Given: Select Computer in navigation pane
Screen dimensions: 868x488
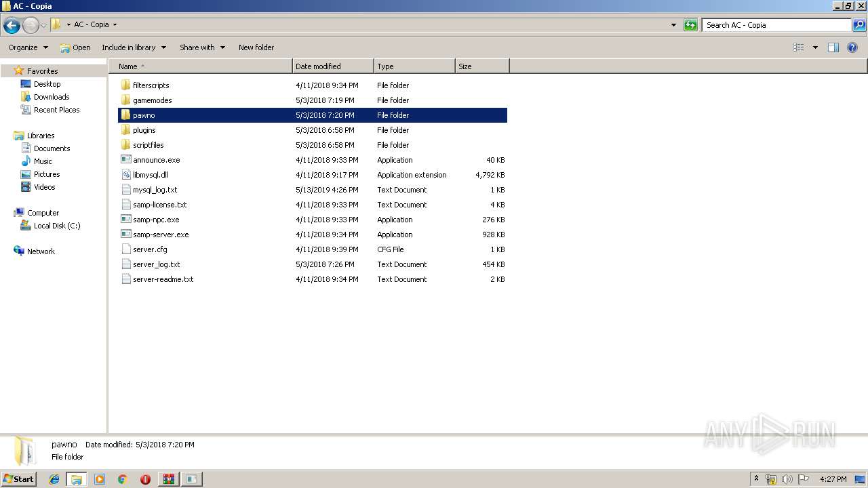Looking at the screenshot, I should pos(43,213).
